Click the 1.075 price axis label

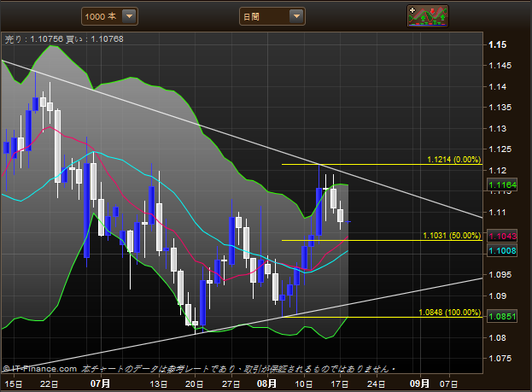[500, 359]
